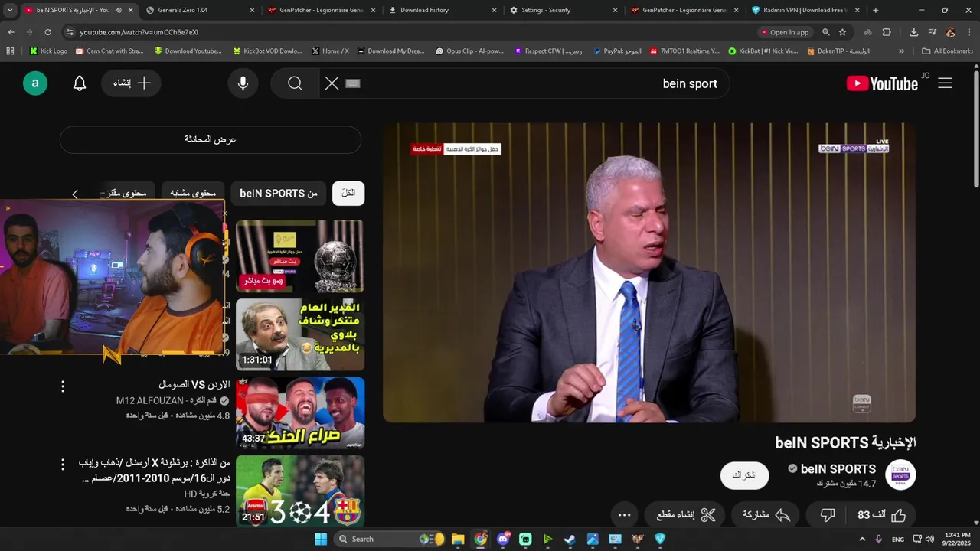Open the bookmark bar apps grid icon

coord(10,51)
